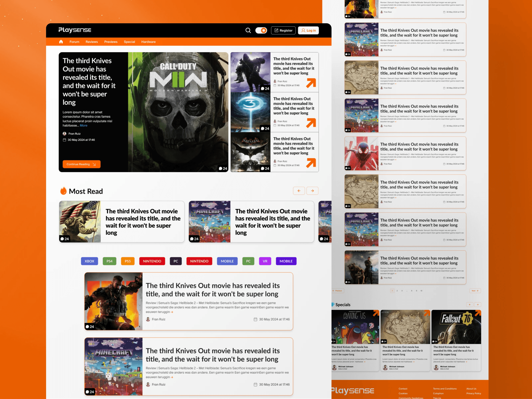The height and width of the screenshot is (399, 532).
Task: Open the bear and warrior article thumbnail
Action: point(361,267)
